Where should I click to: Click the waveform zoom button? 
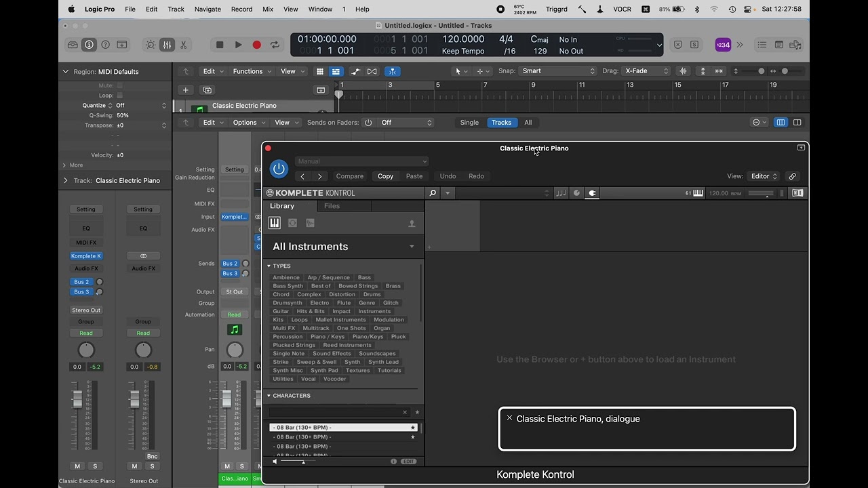[684, 71]
